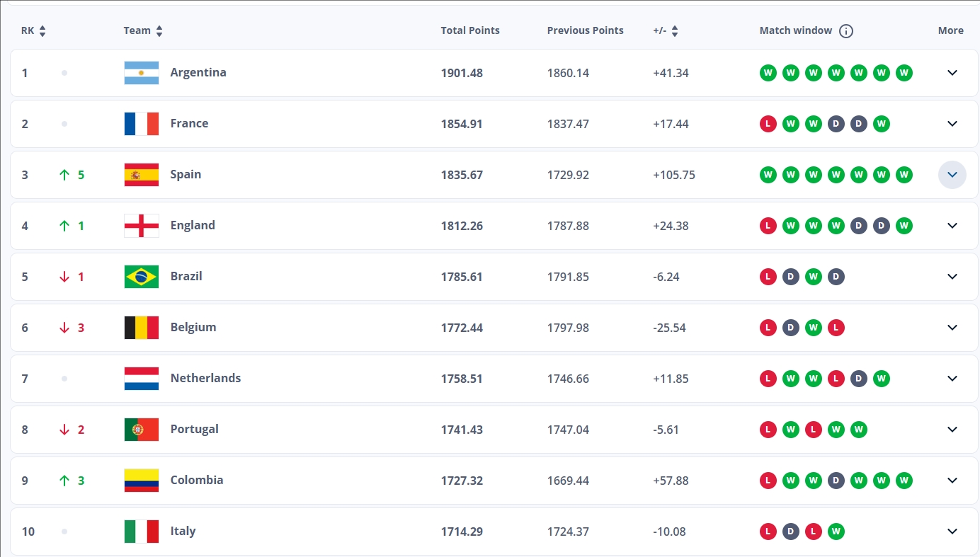Click the Portugal flag icon

pyautogui.click(x=142, y=430)
